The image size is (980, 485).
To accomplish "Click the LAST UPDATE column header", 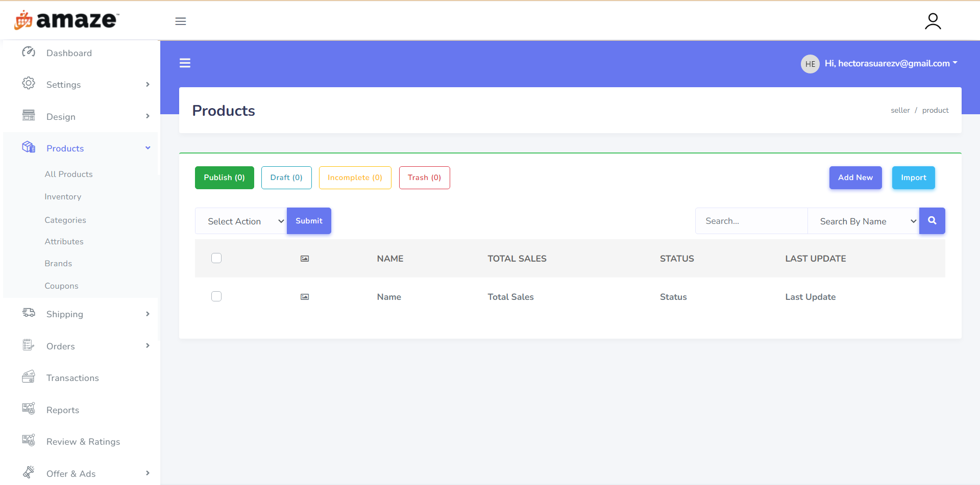I will (816, 259).
